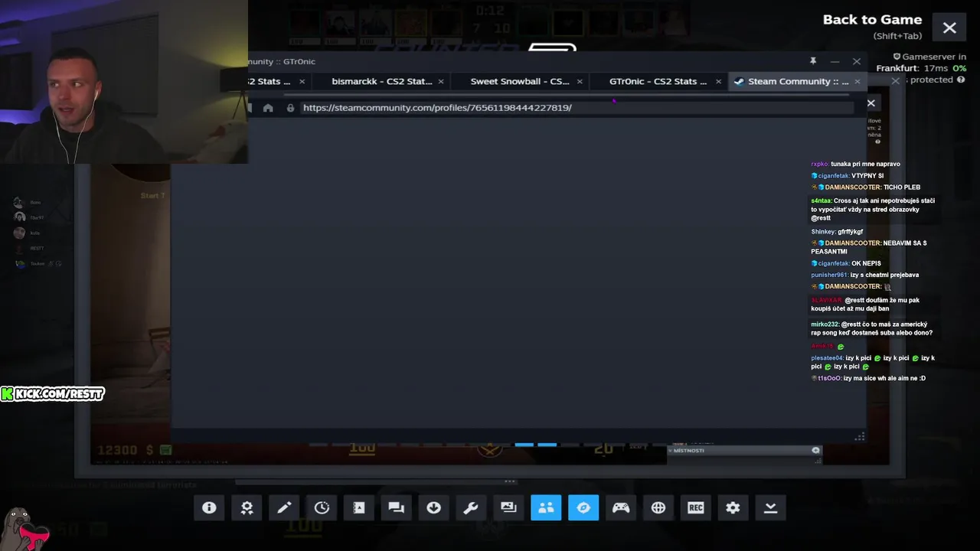The image size is (980, 551).
Task: Click Back to Game label
Action: pyautogui.click(x=872, y=20)
